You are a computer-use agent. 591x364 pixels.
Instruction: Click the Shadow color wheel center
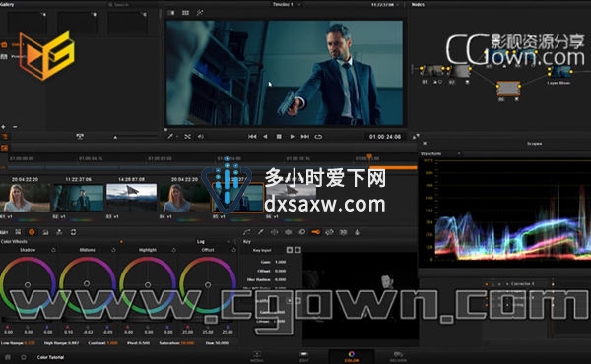coord(28,285)
